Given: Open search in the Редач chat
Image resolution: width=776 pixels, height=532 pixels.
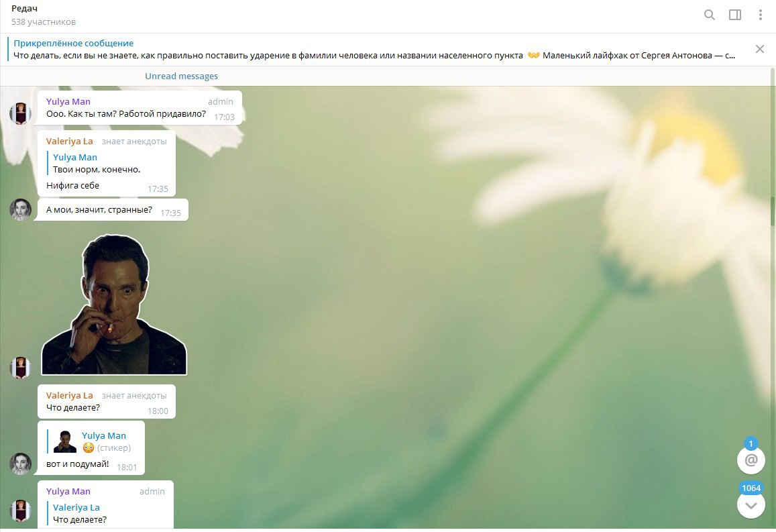Looking at the screenshot, I should pyautogui.click(x=709, y=15).
